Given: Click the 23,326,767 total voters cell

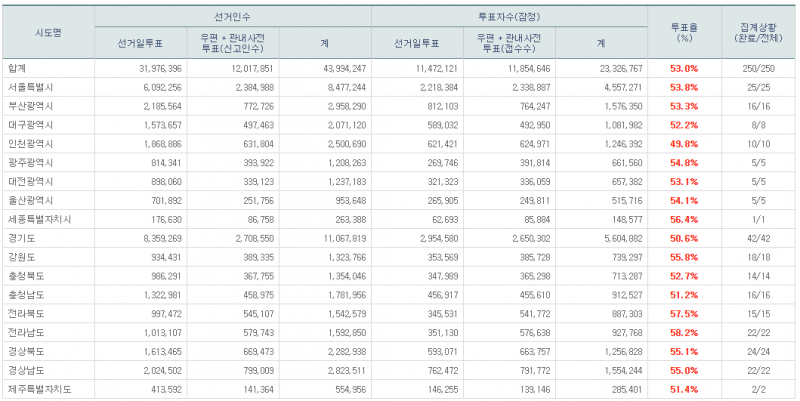Looking at the screenshot, I should click(x=620, y=68).
